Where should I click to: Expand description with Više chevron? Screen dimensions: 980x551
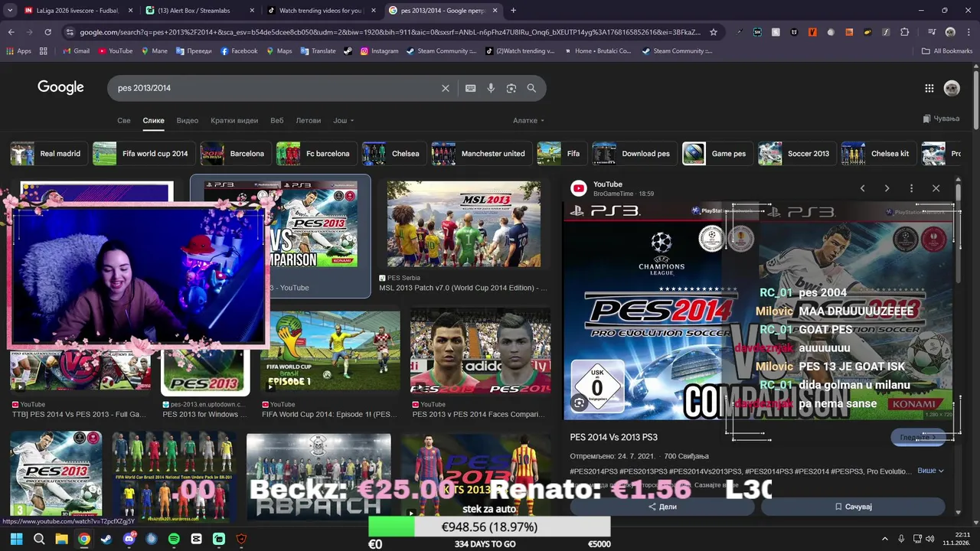pyautogui.click(x=931, y=471)
